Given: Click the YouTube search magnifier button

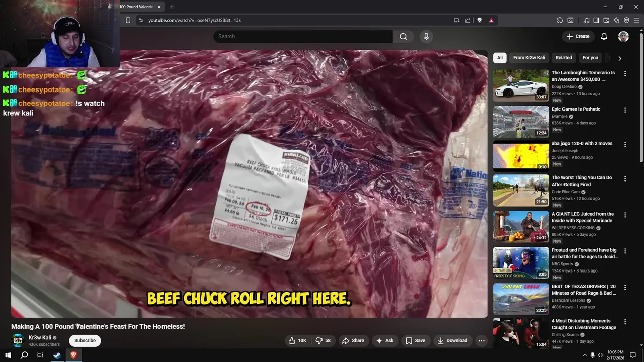Looking at the screenshot, I should click(404, 36).
